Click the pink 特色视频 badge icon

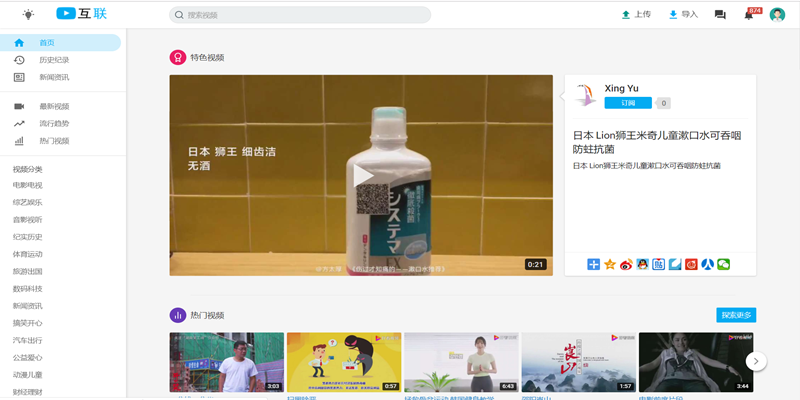tap(178, 57)
